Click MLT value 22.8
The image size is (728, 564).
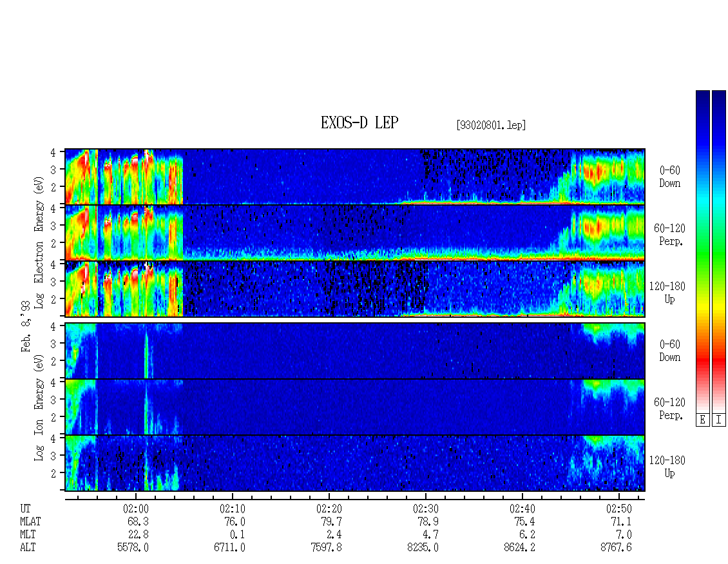139,535
